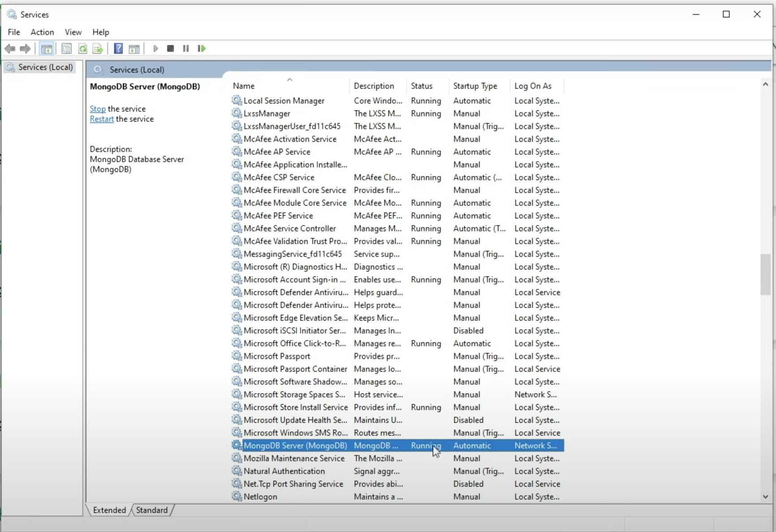Open the Help menu
This screenshot has width=776, height=532.
coord(101,32)
